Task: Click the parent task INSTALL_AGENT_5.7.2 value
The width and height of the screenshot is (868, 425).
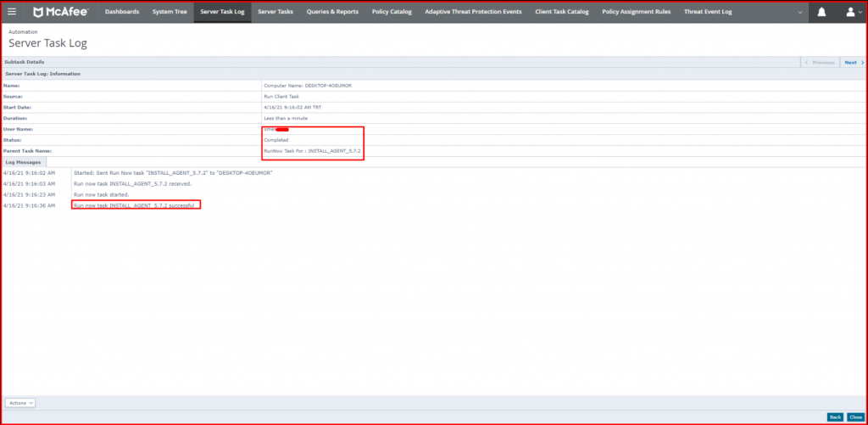Action: pyautogui.click(x=312, y=151)
